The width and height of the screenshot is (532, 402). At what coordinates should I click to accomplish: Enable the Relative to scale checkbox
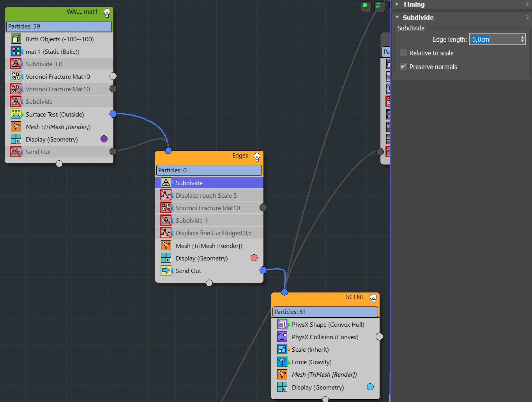(x=403, y=53)
